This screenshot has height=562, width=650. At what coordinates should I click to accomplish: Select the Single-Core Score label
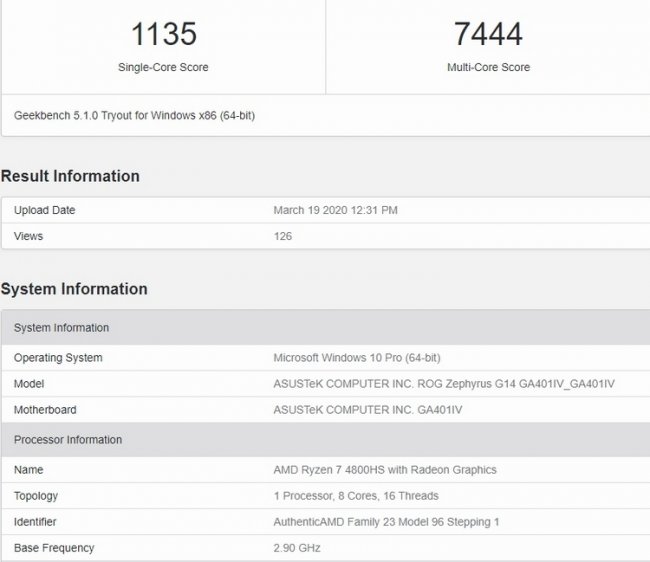click(164, 67)
